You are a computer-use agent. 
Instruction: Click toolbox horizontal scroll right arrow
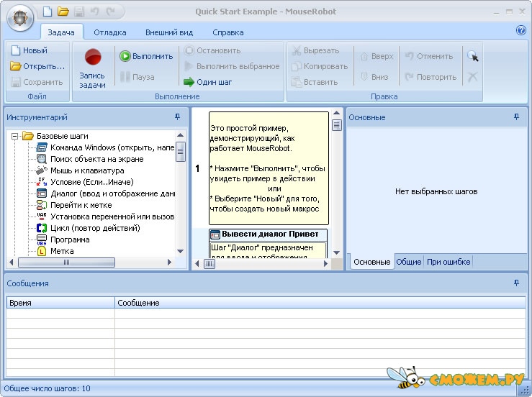point(169,262)
